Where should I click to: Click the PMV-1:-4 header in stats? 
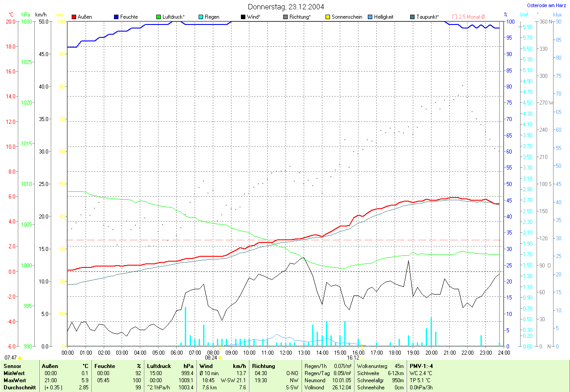(421, 366)
